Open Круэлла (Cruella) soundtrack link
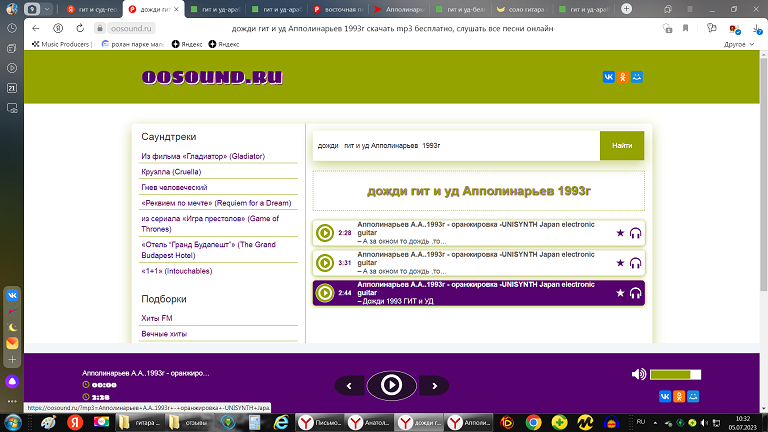768x432 pixels. tap(171, 172)
